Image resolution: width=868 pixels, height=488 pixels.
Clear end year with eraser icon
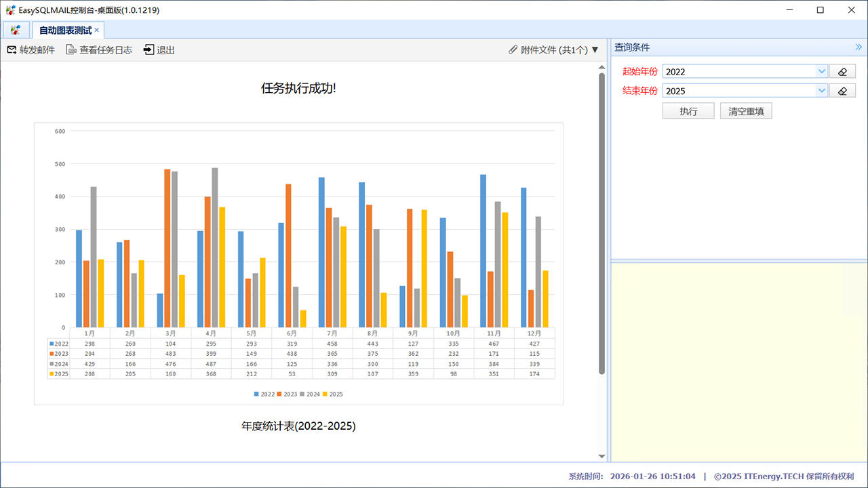[843, 91]
